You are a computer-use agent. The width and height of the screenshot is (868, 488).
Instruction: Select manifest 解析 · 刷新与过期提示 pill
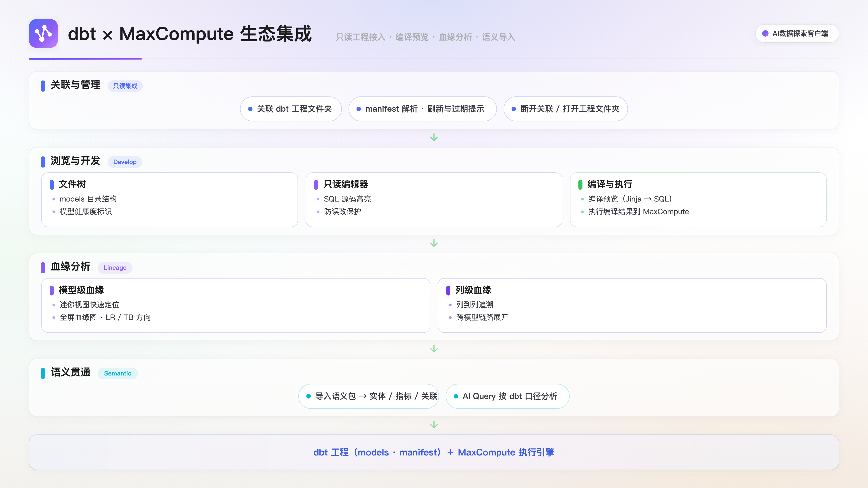(422, 109)
